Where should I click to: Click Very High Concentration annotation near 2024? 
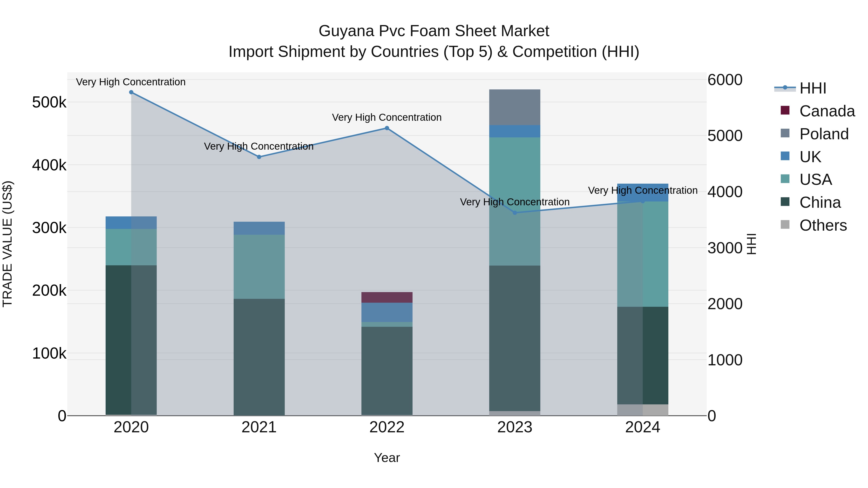click(x=643, y=190)
